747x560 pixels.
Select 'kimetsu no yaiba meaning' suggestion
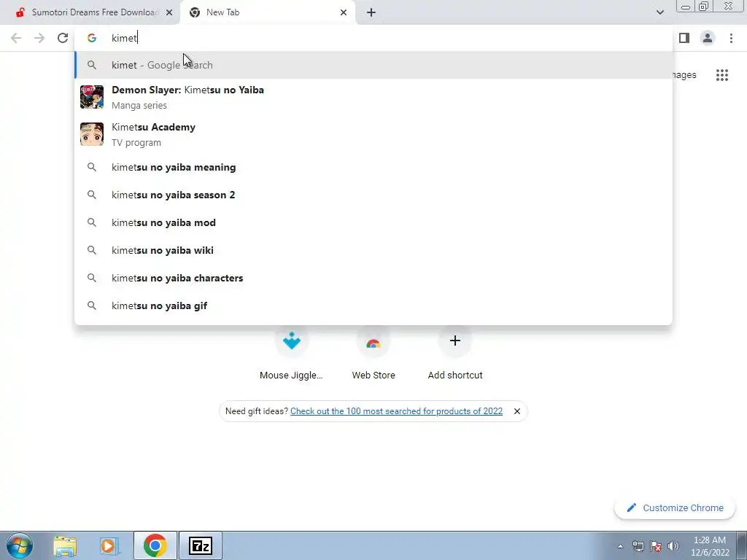pos(373,167)
